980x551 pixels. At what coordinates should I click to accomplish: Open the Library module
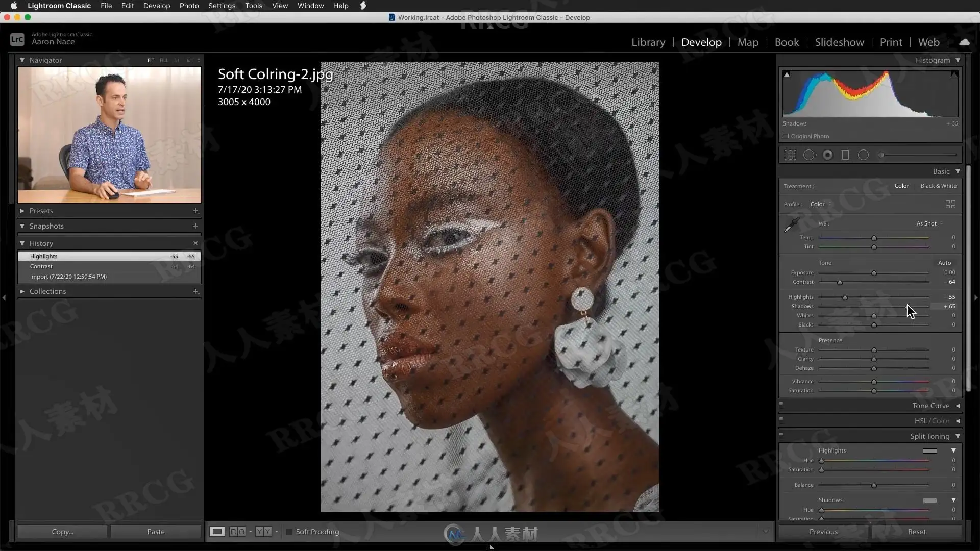(x=648, y=42)
